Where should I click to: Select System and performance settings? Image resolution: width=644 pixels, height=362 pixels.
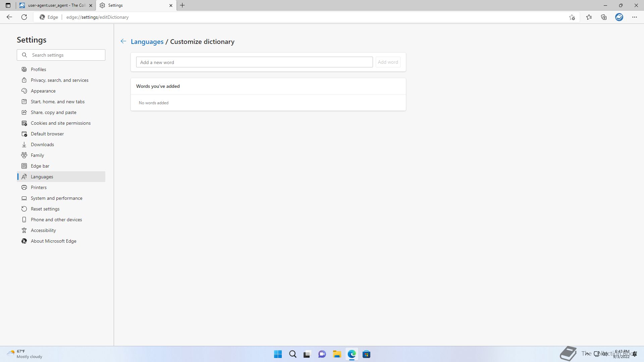(x=57, y=198)
